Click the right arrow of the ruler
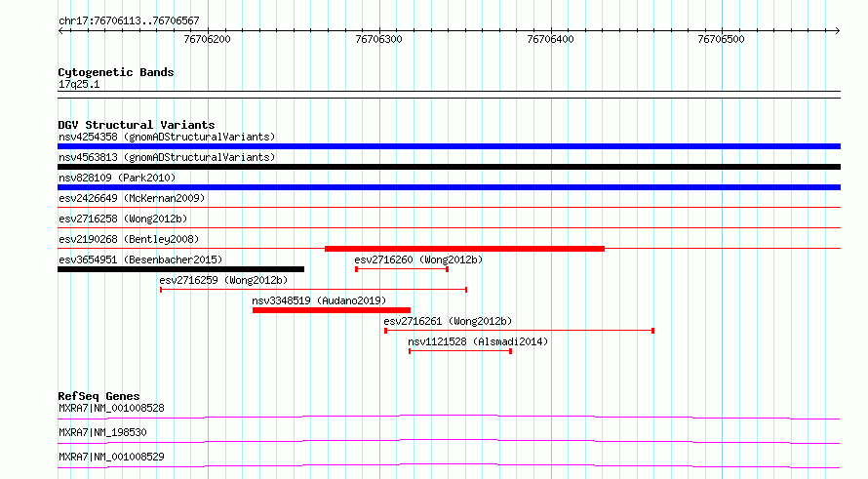 click(838, 31)
